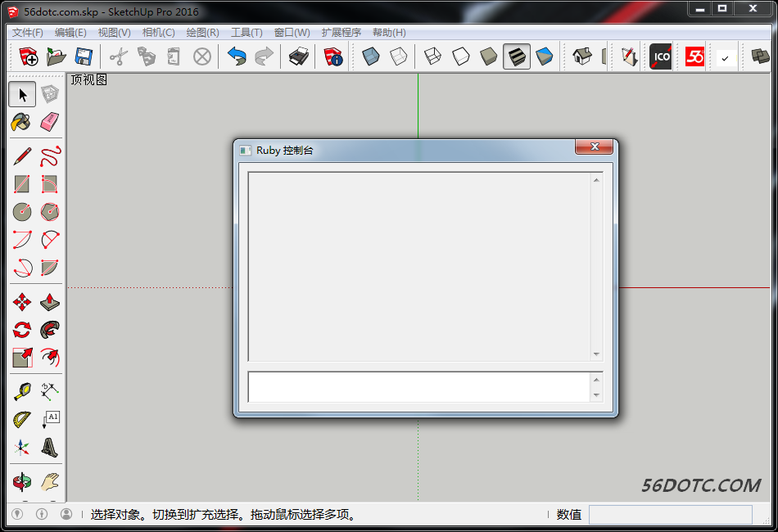Open the 窗口(W) menu
Viewport: 778px width, 532px height.
(291, 33)
